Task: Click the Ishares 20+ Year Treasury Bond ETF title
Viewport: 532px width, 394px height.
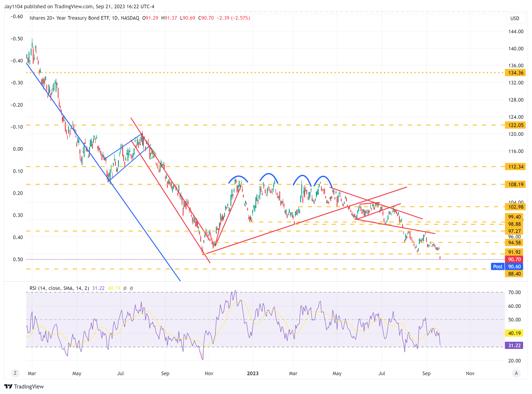Action: point(84,18)
